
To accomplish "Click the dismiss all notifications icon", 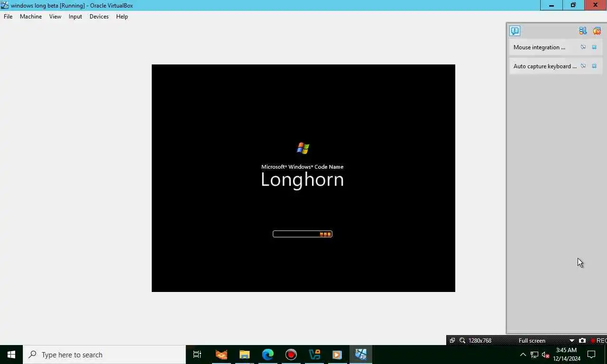I will tap(597, 31).
